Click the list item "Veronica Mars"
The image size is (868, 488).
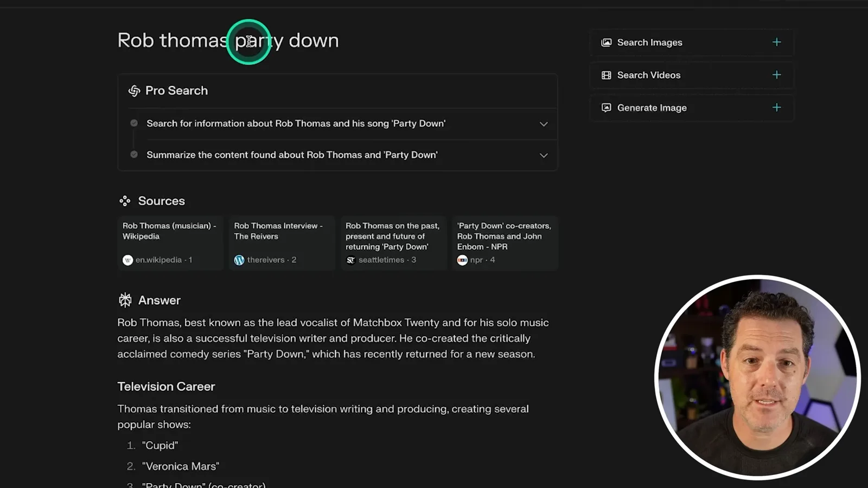(181, 466)
